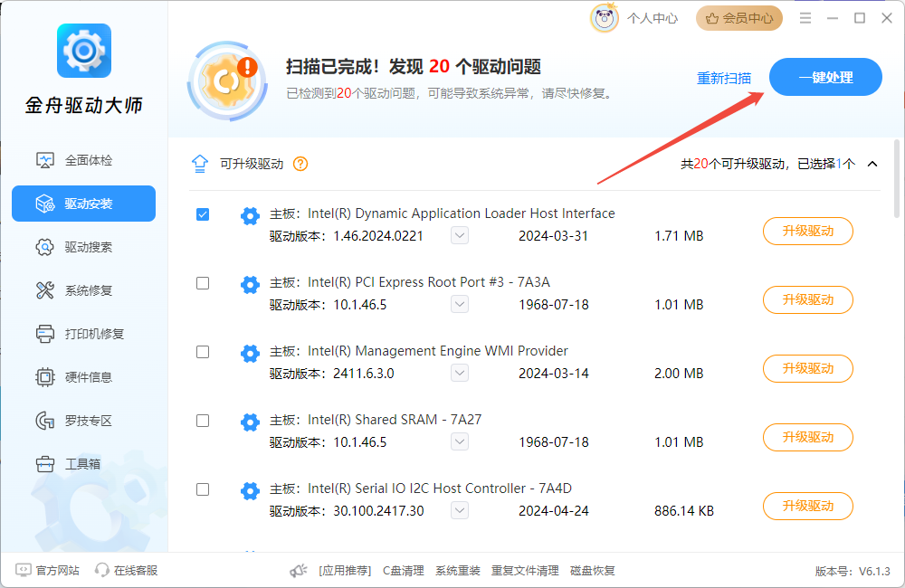Open version dropdown for PCI Express Root Port

pos(460,304)
